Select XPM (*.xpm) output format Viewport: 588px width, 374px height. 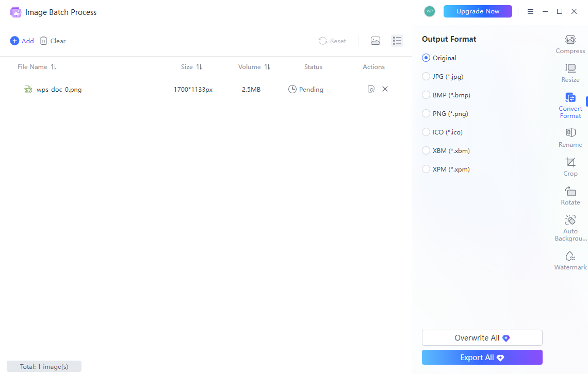click(x=446, y=169)
